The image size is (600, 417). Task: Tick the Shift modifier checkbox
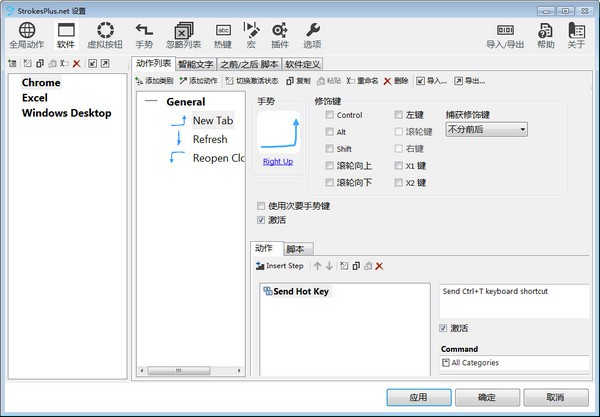(330, 149)
